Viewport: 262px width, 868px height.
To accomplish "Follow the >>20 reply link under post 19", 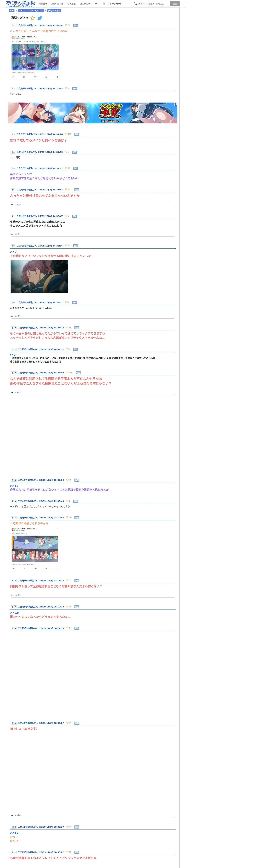I will click(x=17, y=815).
